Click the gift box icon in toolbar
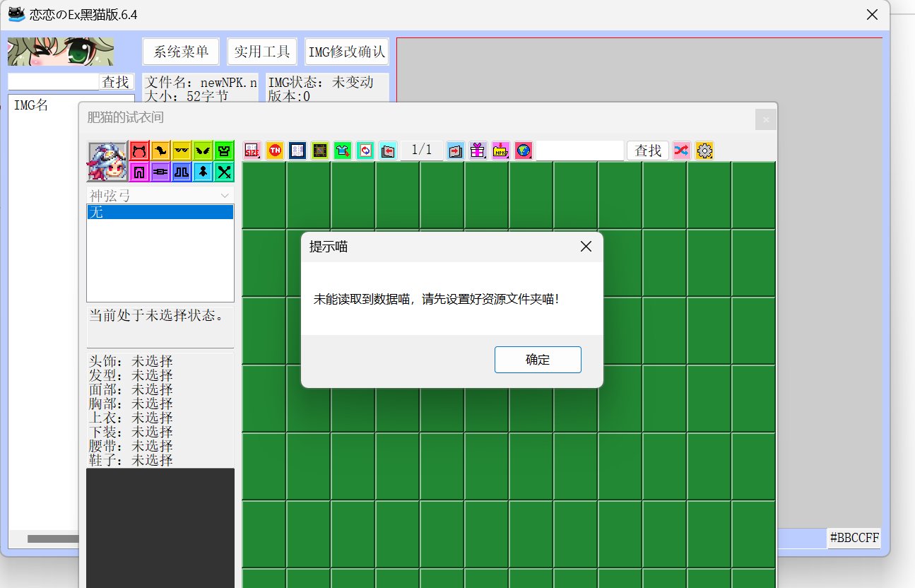The image size is (915, 588). point(478,151)
